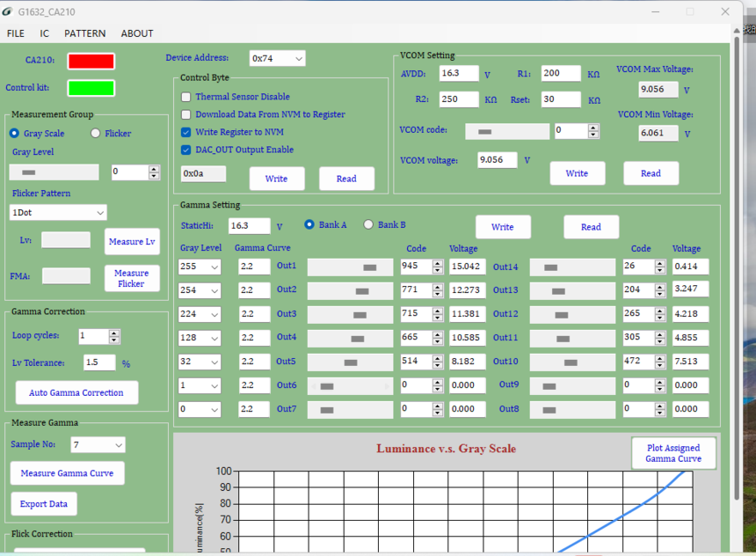Image resolution: width=756 pixels, height=556 pixels.
Task: Click Loop cycles stepper arrows
Action: coord(113,336)
